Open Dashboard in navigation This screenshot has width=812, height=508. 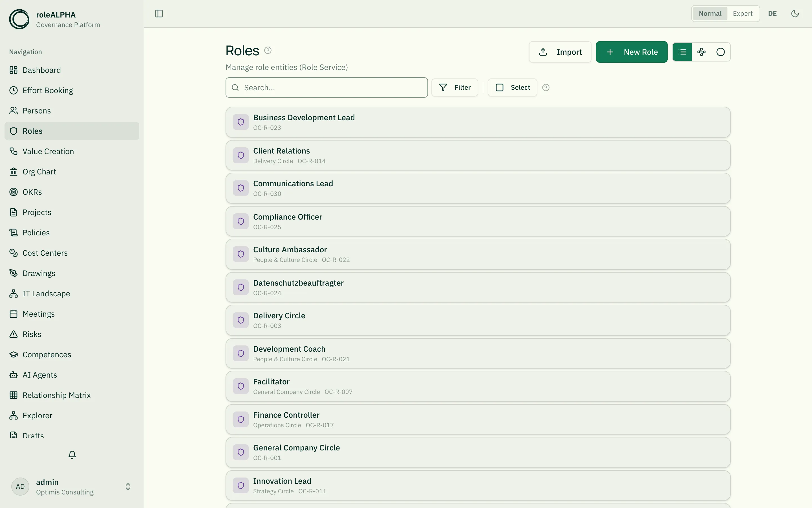pos(72,70)
